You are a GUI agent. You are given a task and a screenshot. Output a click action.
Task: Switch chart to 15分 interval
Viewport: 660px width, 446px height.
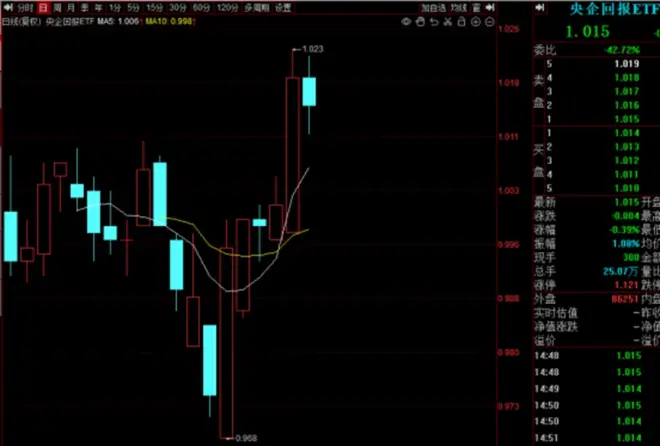pyautogui.click(x=153, y=7)
